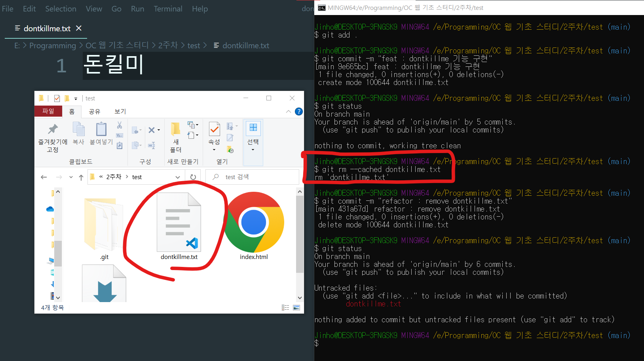Image resolution: width=644 pixels, height=361 pixels.
Task: Switch to the 공유 (Share) ribbon tab
Action: click(x=95, y=112)
